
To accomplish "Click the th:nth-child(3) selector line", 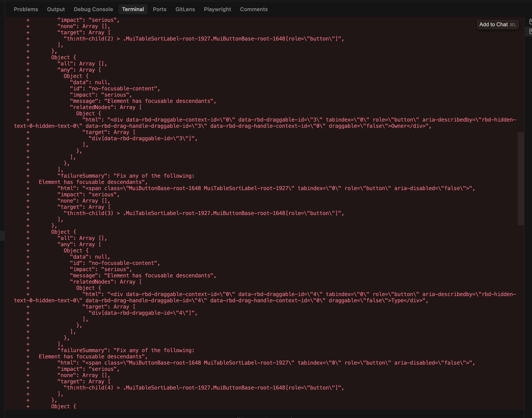I will click(x=203, y=213).
